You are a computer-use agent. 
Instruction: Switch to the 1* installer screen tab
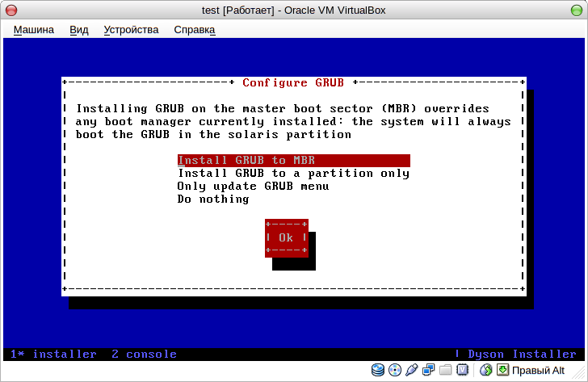[53, 355]
